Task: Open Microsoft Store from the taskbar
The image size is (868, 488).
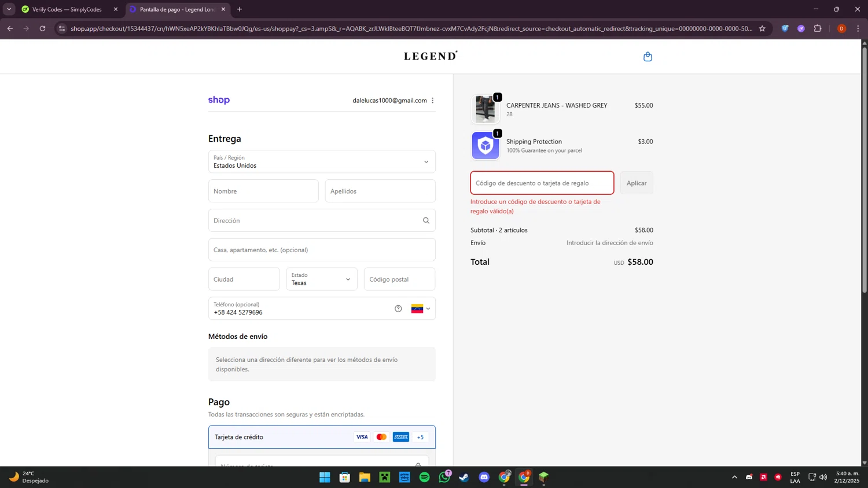Action: click(345, 477)
